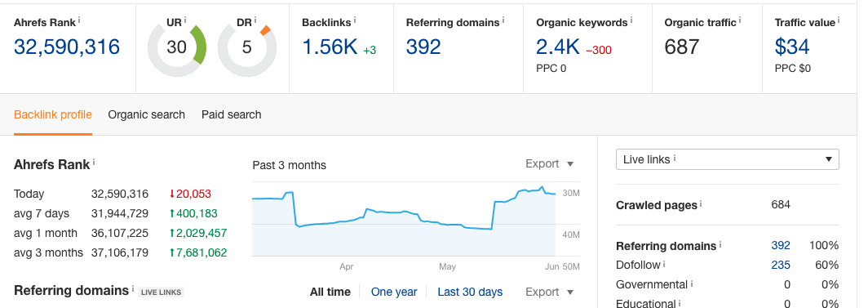Click the Ahrefs Rank line chart
Screen dimensions: 868x308
tap(404, 219)
